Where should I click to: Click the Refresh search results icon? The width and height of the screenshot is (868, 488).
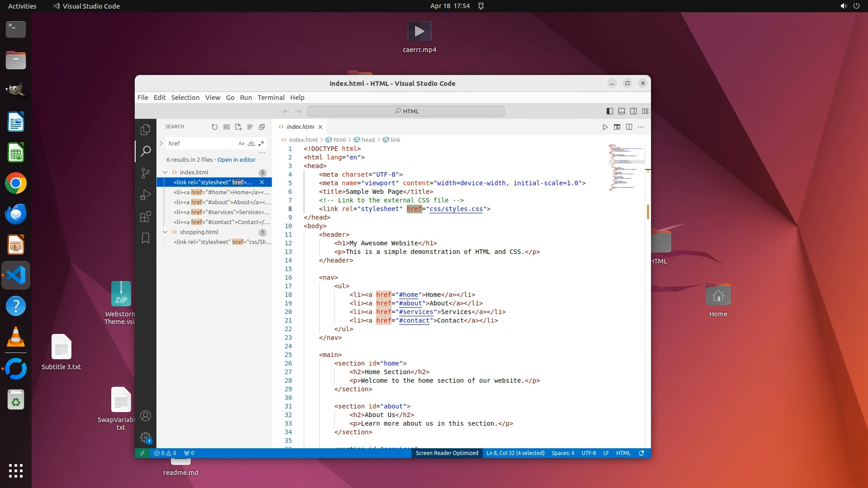click(x=215, y=127)
